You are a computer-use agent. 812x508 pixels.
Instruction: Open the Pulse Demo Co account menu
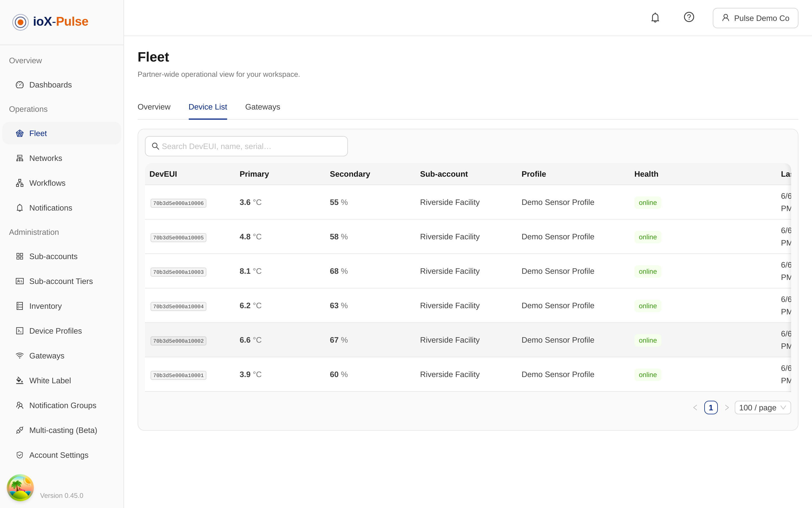[755, 18]
